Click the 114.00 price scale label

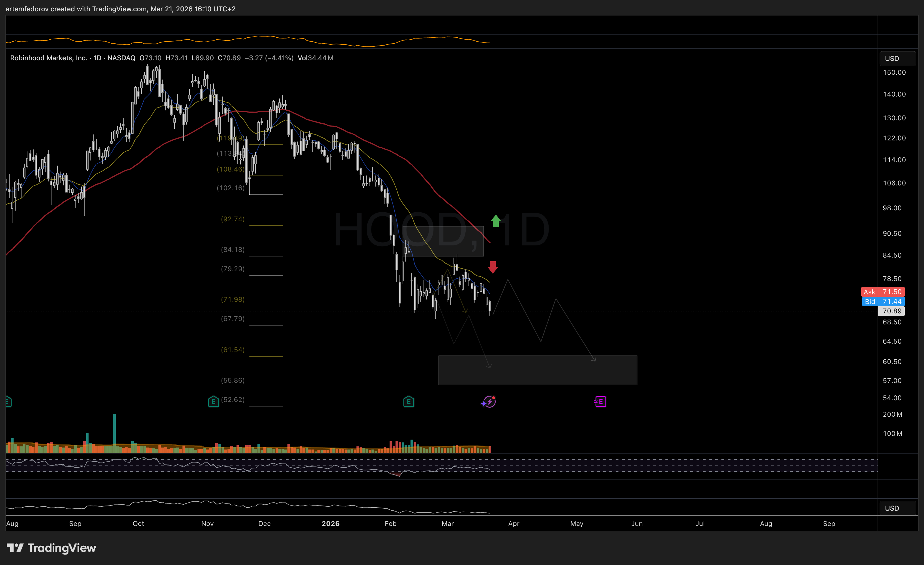click(894, 160)
